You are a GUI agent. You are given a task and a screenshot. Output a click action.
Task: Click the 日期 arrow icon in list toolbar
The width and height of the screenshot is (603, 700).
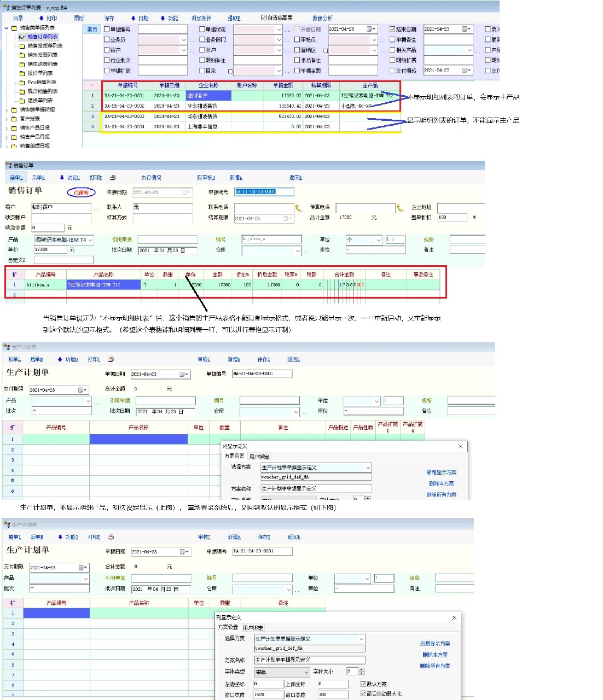(133, 18)
